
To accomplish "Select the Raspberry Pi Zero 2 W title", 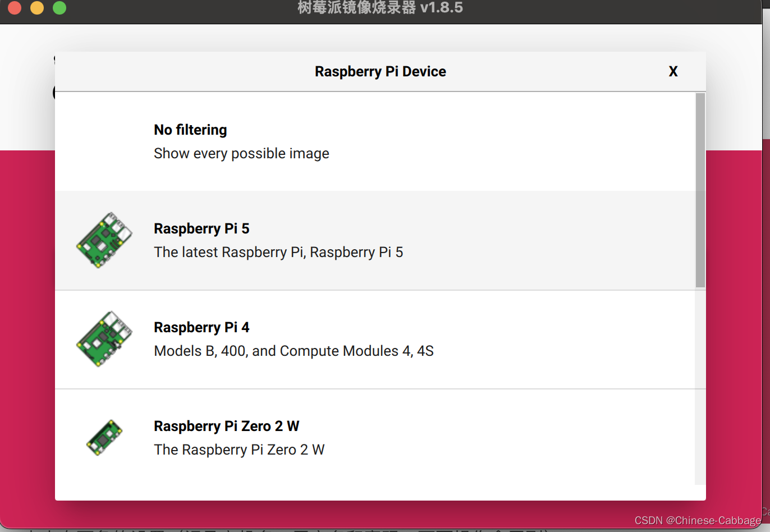I will [227, 426].
